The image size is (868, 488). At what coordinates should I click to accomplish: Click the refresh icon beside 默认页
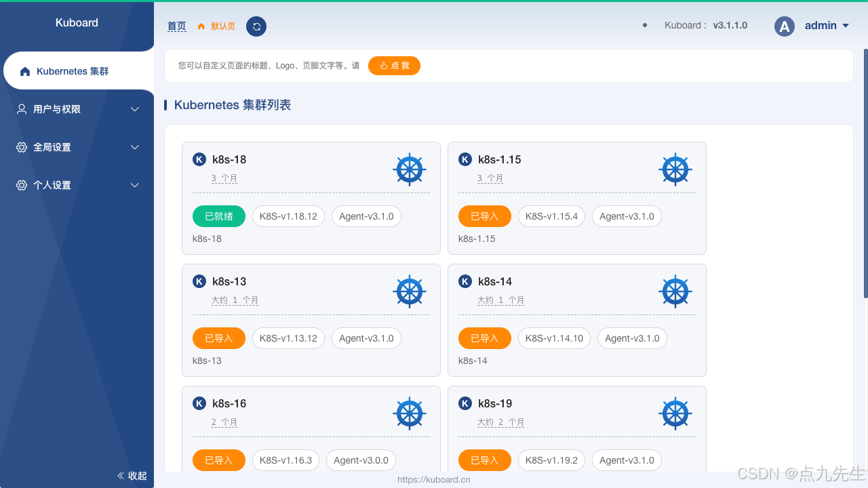(x=256, y=26)
